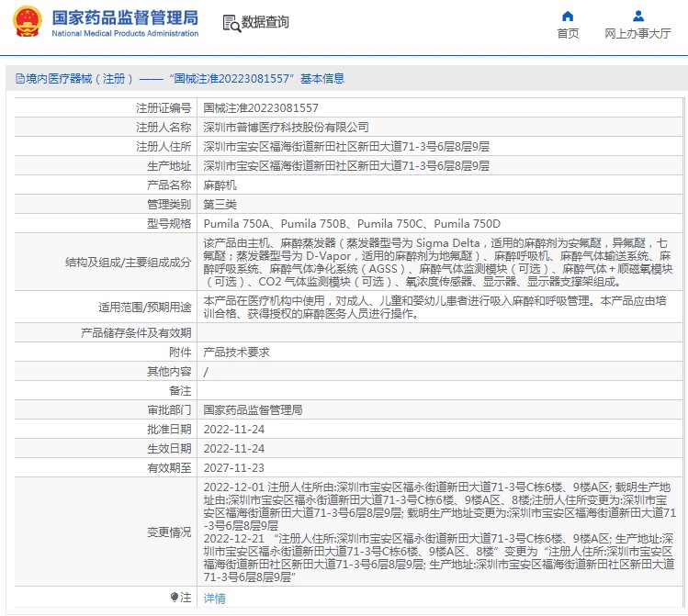Click the national emblem logo

28,22
